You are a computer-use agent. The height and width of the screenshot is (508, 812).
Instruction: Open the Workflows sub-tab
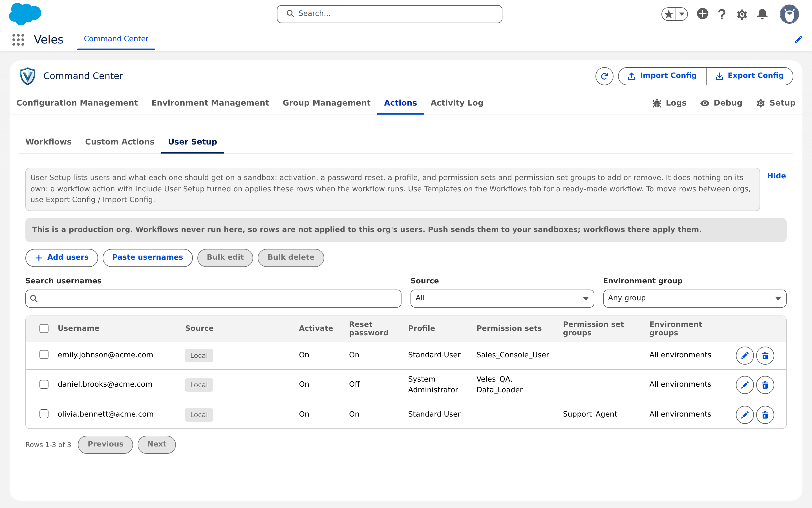coord(48,142)
